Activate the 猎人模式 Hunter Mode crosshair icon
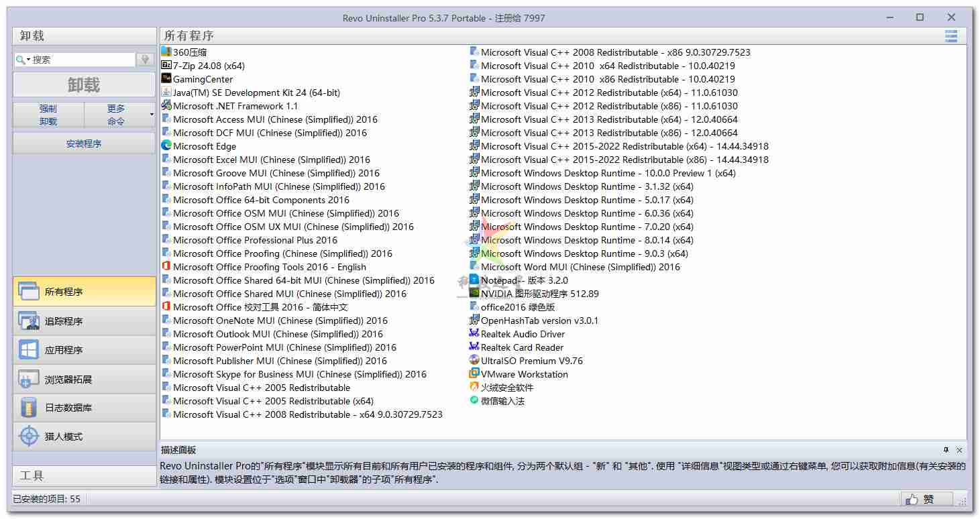The width and height of the screenshot is (980, 519). 29,437
